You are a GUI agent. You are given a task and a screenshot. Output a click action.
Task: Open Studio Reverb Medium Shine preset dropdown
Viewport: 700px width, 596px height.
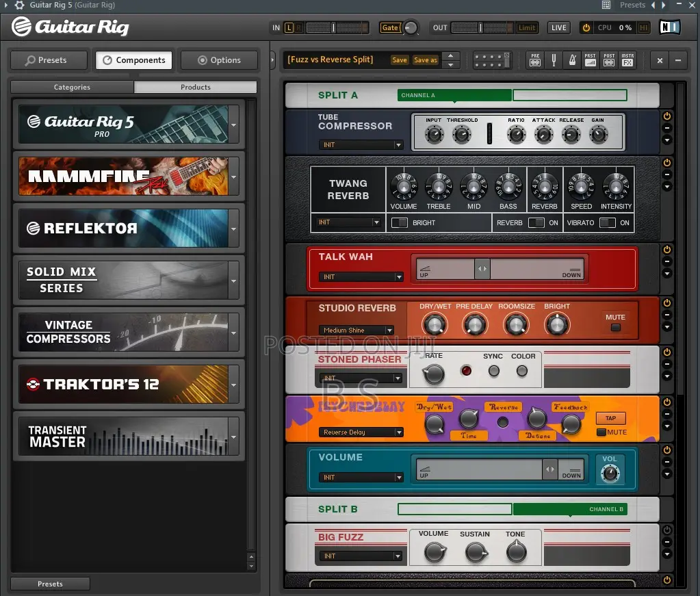click(356, 331)
